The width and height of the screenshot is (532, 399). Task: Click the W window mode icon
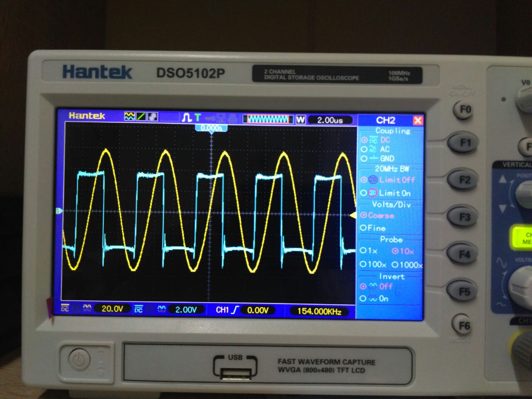(x=300, y=120)
